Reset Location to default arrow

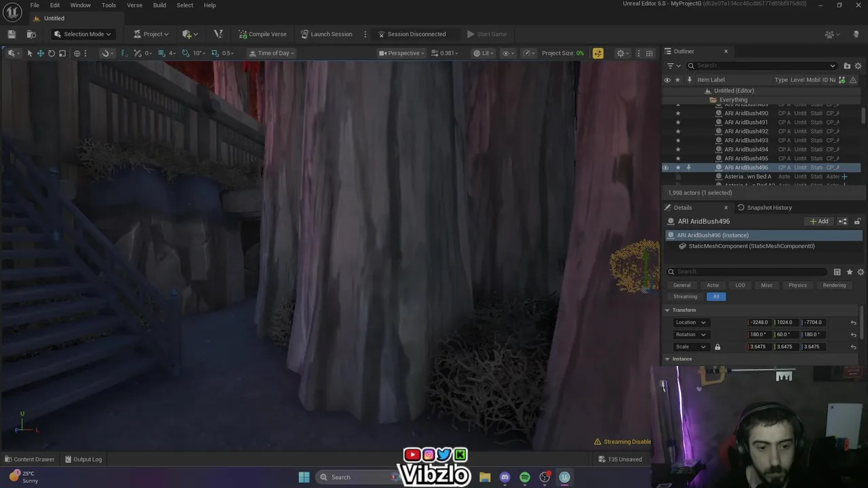tap(853, 323)
